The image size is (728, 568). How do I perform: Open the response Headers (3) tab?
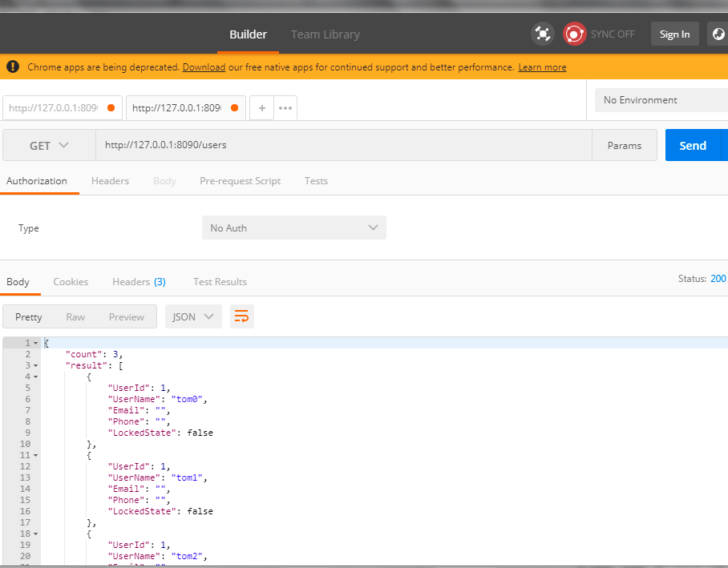[139, 282]
